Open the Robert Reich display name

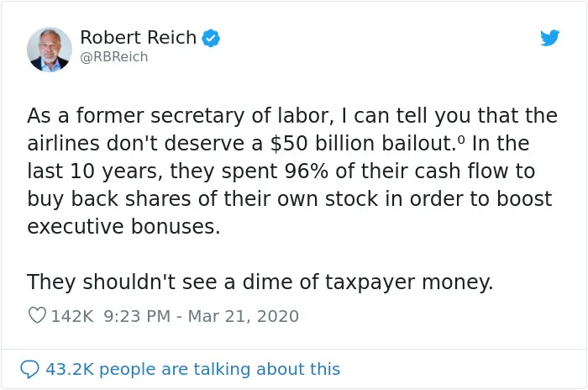pyautogui.click(x=139, y=38)
